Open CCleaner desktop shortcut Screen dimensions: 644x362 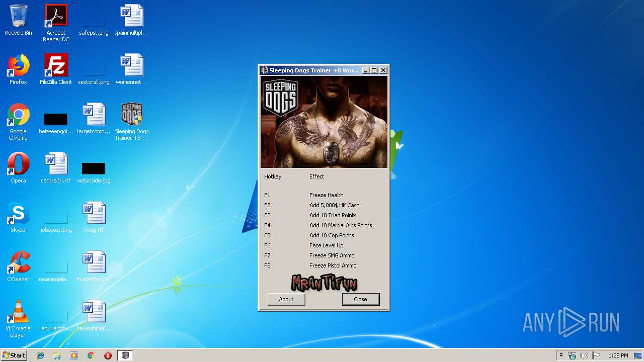(18, 266)
